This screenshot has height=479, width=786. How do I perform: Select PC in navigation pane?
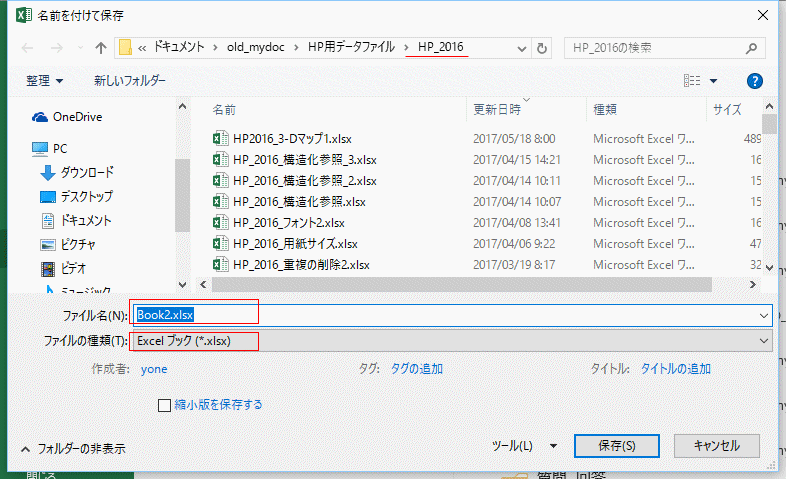(x=60, y=149)
